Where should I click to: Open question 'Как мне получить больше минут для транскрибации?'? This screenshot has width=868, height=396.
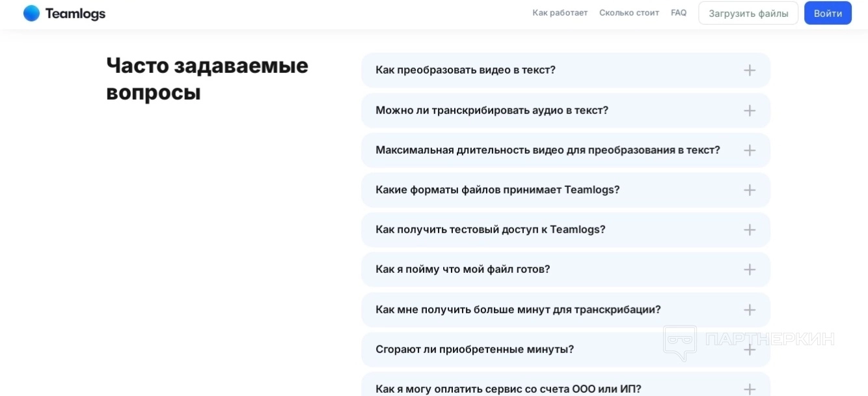click(x=565, y=310)
